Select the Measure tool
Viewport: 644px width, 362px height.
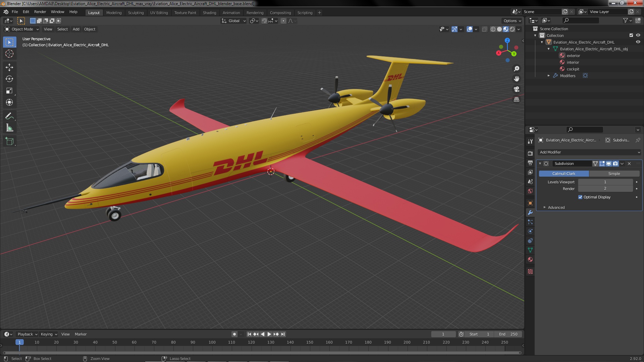tap(9, 128)
